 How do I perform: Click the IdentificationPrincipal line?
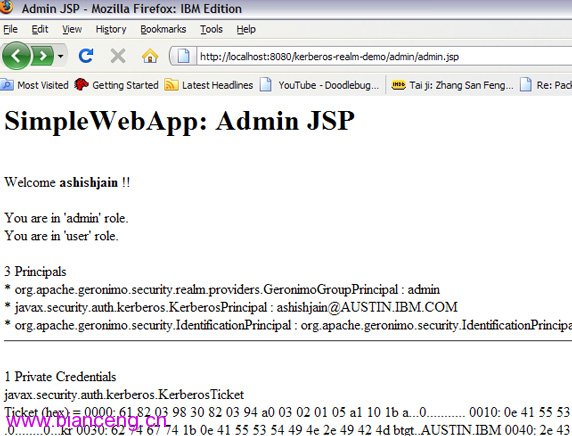(288, 325)
